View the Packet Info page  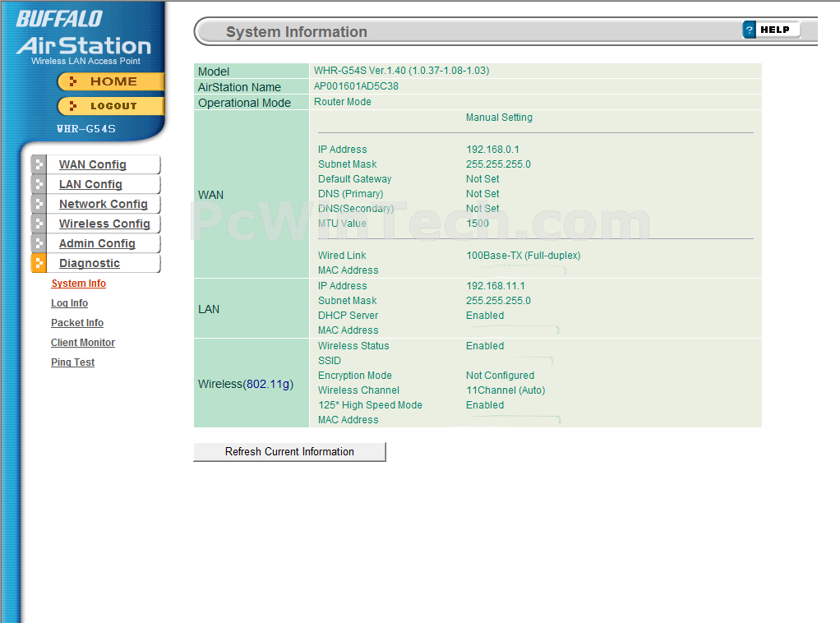[x=77, y=323]
